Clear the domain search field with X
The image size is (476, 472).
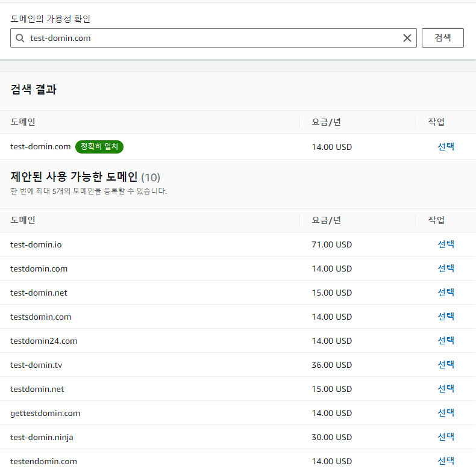pyautogui.click(x=407, y=38)
